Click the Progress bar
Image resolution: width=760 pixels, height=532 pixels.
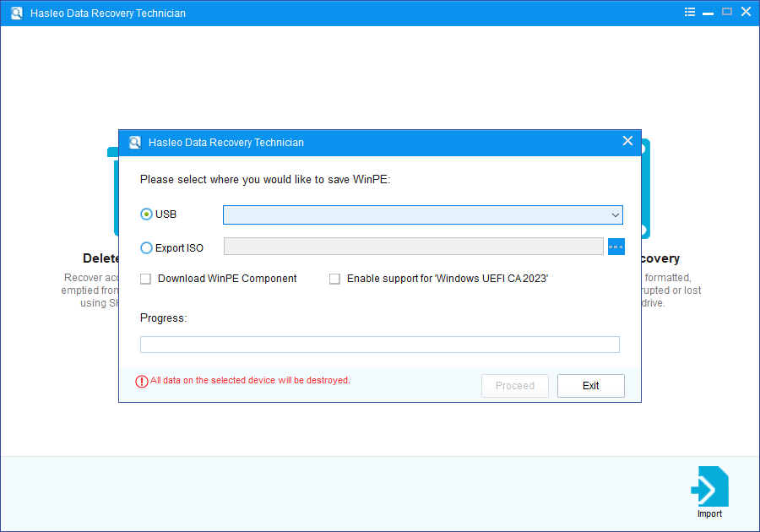tap(379, 345)
